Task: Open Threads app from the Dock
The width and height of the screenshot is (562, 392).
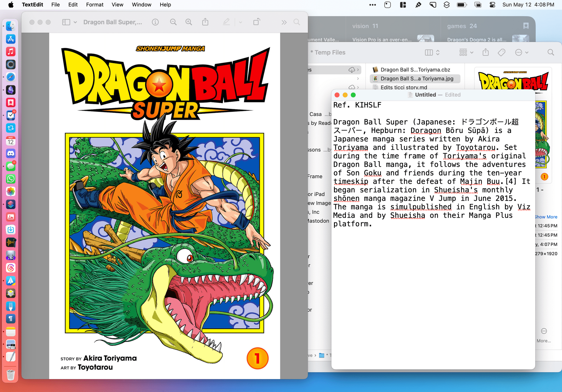Action: coord(11,268)
